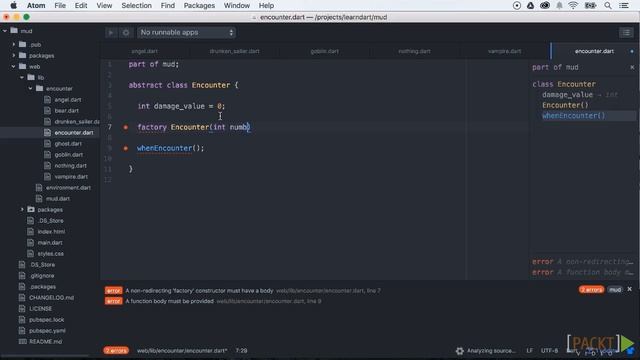Open pubspec.lock in the tree

click(x=47, y=320)
